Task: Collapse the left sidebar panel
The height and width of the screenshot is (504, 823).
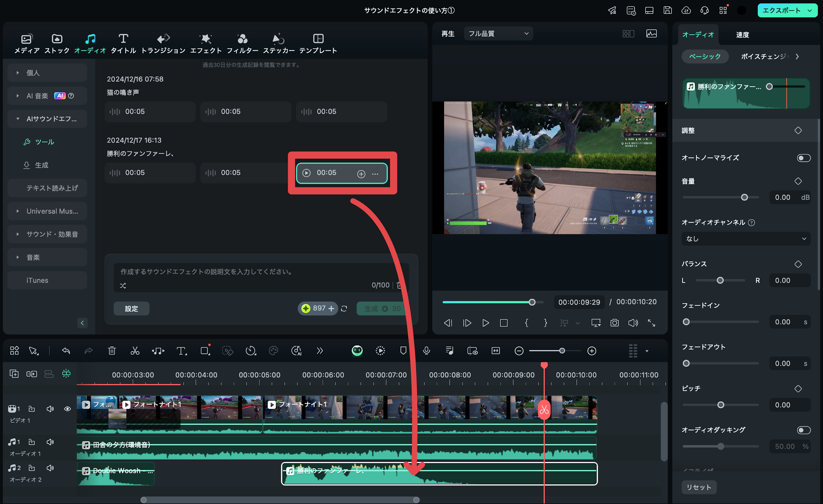Action: pyautogui.click(x=82, y=323)
